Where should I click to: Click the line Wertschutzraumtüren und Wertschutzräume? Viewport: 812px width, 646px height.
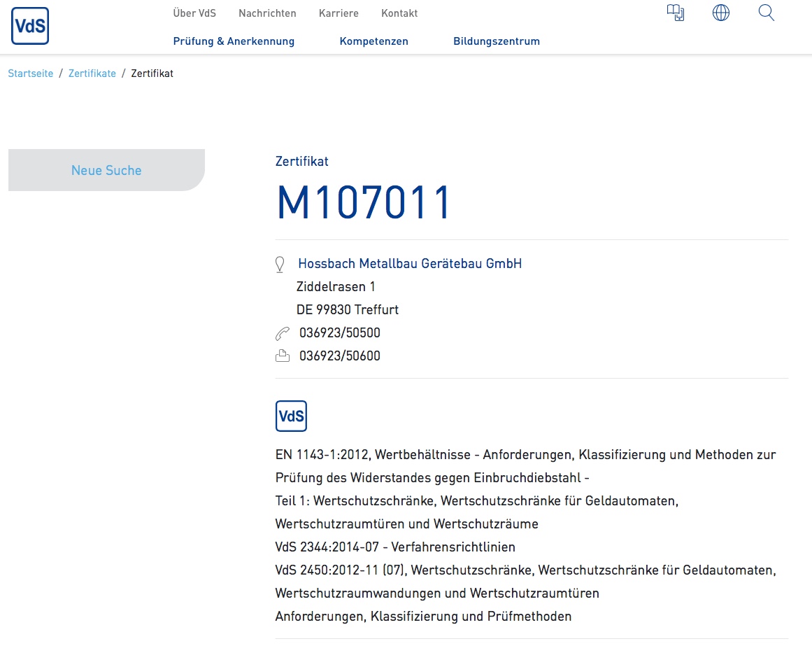point(407,524)
